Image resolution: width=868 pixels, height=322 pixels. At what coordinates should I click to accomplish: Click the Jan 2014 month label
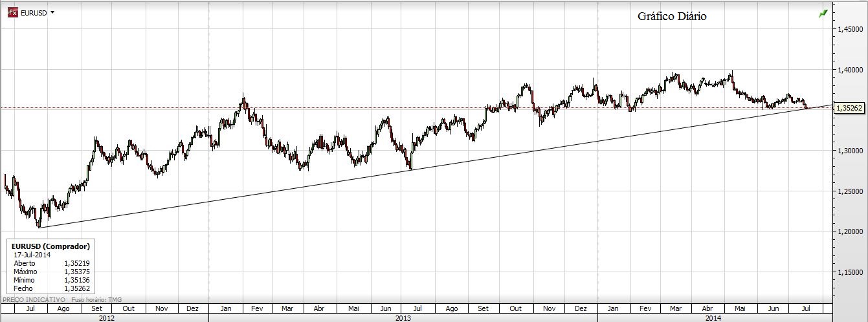614,308
